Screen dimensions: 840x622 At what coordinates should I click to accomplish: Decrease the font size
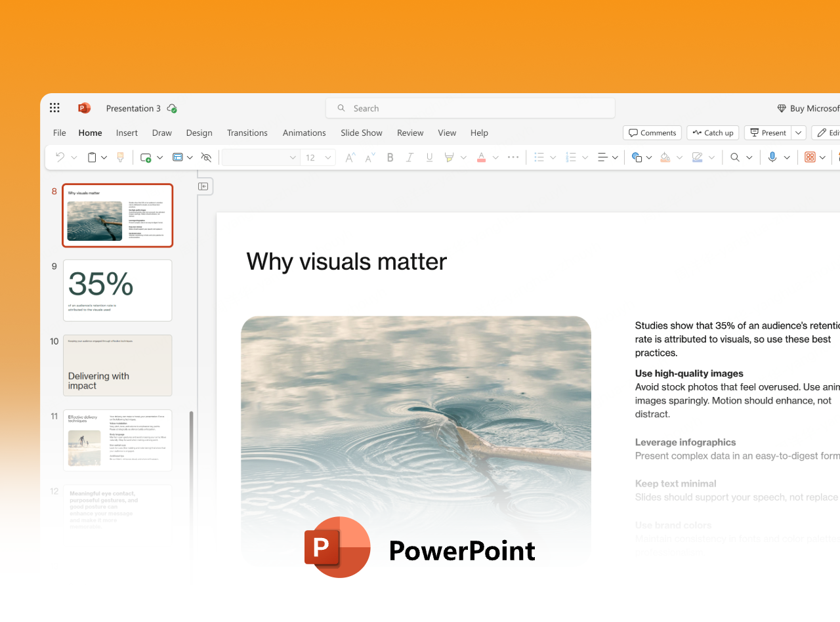(x=370, y=157)
